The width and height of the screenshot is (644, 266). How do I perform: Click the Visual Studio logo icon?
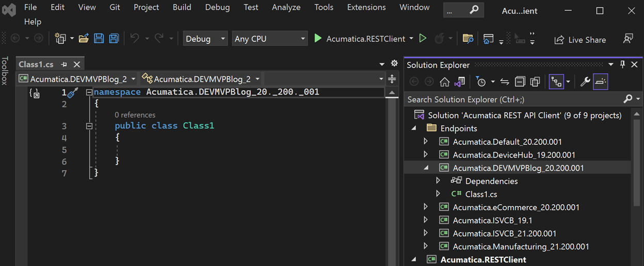[x=10, y=9]
